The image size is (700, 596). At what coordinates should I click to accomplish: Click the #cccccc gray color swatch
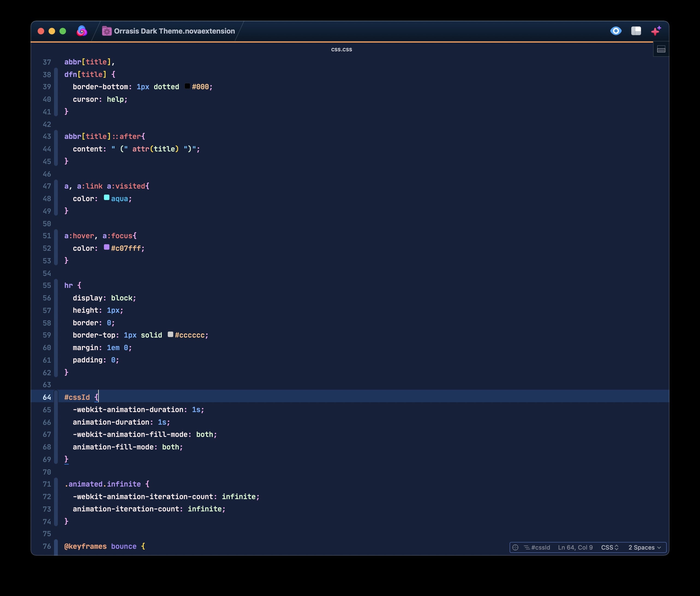click(170, 334)
